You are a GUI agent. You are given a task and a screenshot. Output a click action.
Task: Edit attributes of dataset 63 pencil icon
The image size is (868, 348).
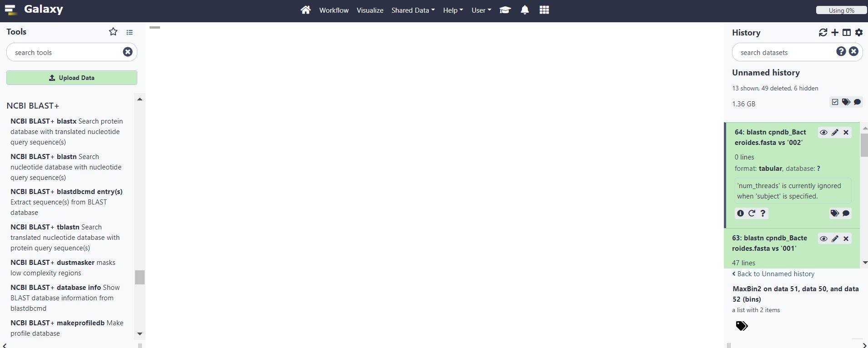(835, 239)
